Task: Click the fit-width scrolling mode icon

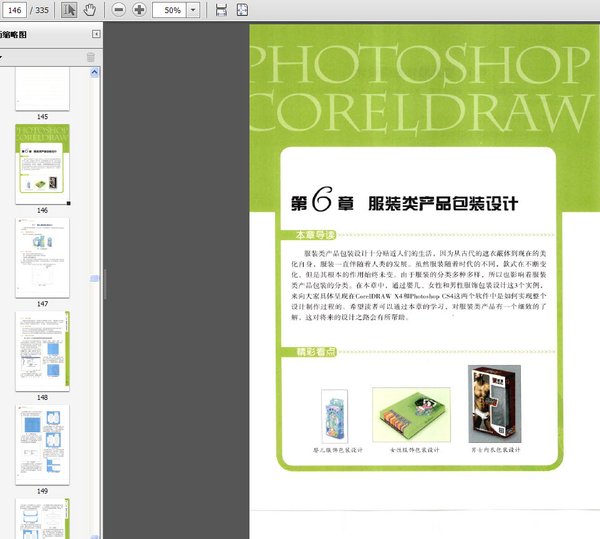Action: pyautogui.click(x=220, y=10)
